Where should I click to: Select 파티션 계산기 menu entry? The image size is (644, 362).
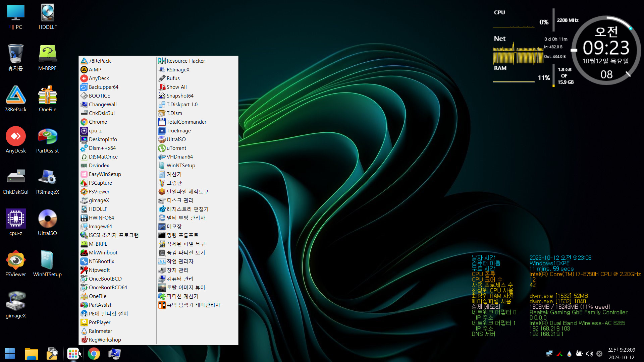tap(197, 296)
